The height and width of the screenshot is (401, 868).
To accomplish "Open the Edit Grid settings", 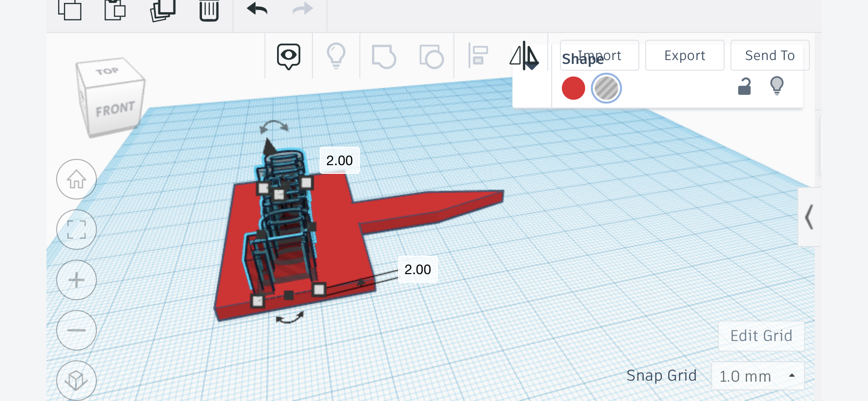I will pyautogui.click(x=761, y=336).
